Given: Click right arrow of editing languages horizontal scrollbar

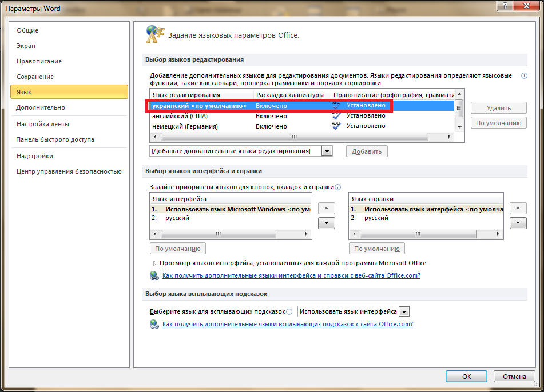Looking at the screenshot, I should pyautogui.click(x=449, y=137).
